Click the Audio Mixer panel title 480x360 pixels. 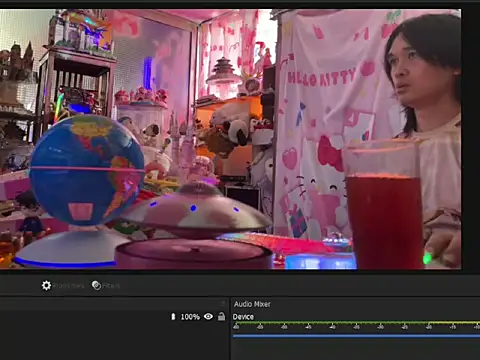pos(252,304)
